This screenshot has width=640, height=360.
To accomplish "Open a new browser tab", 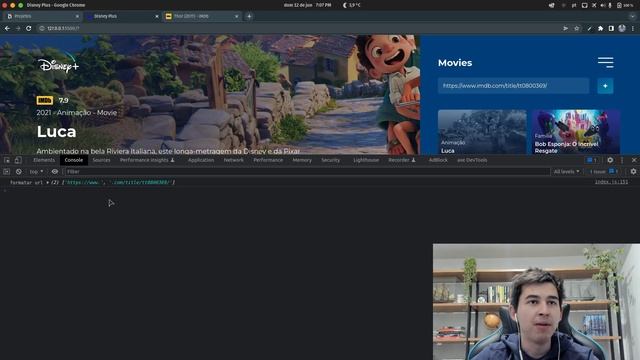I will tap(249, 16).
